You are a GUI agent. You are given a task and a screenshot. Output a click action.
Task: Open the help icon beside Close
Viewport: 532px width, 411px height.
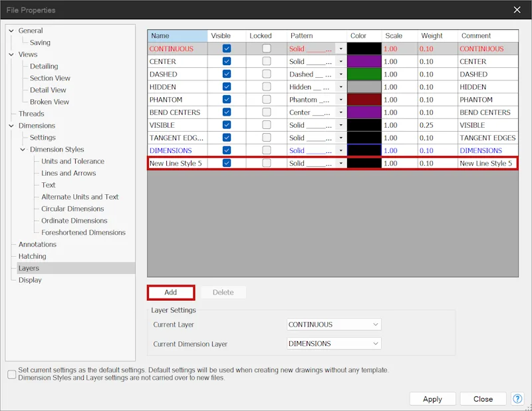pyautogui.click(x=517, y=399)
